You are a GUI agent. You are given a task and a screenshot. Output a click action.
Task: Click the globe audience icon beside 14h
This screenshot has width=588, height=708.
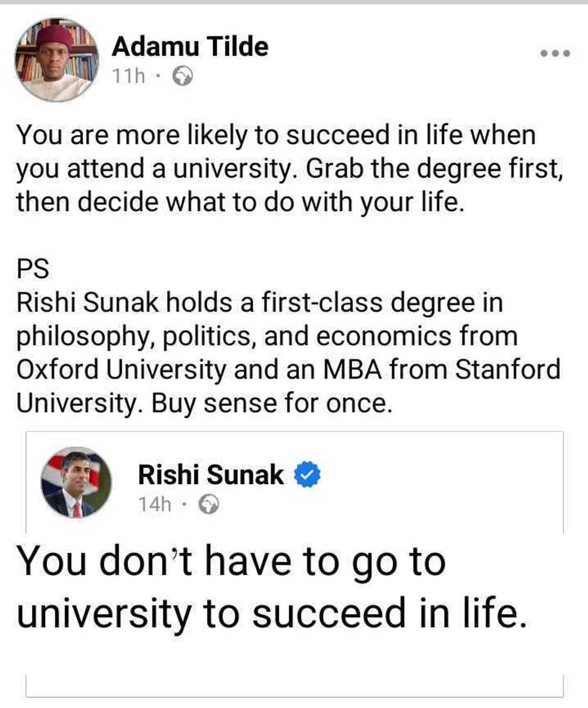[209, 505]
